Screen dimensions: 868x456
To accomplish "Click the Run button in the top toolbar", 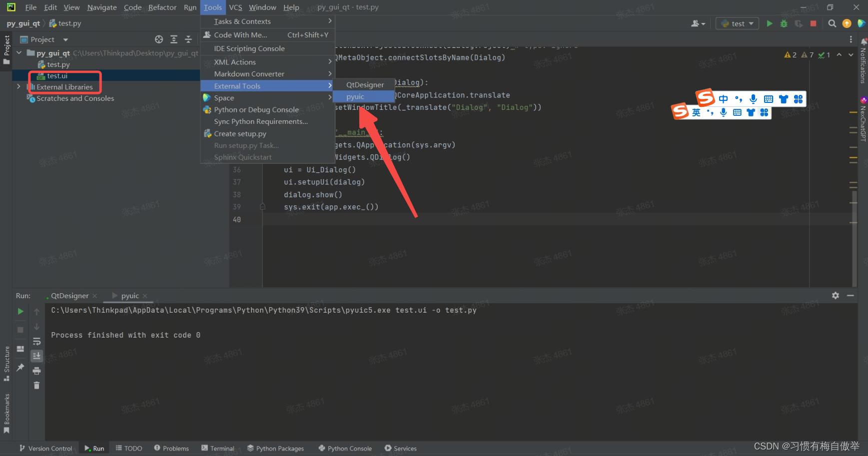I will [x=770, y=23].
